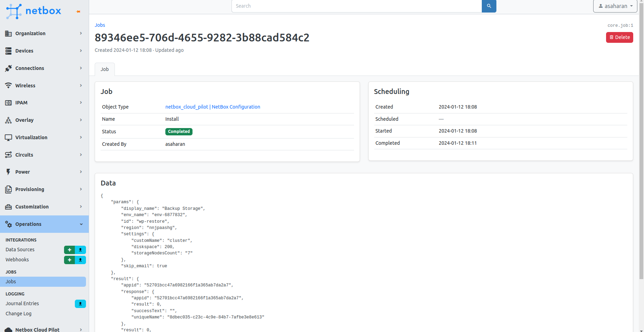
Task: Click into the Search field
Action: [357, 6]
